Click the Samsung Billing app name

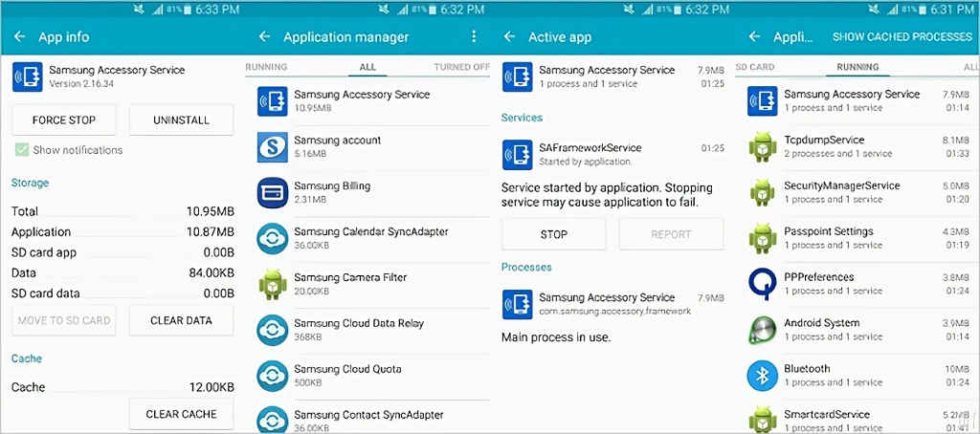332,186
